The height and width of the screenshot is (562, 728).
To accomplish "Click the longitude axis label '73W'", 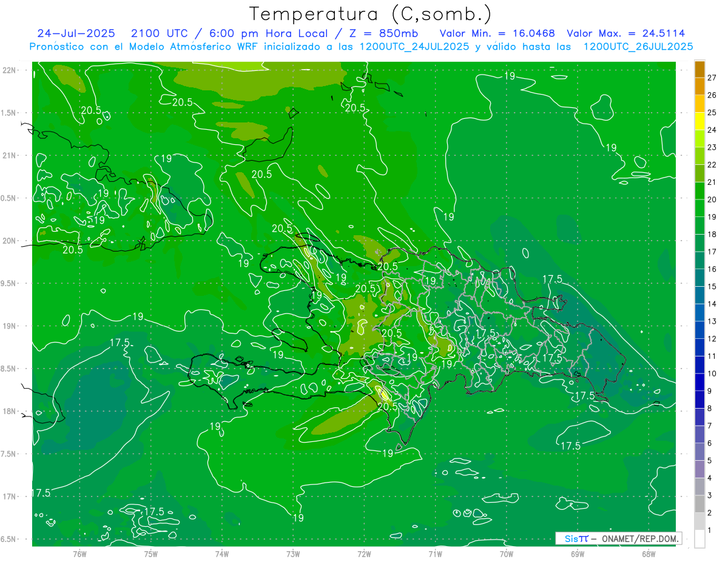I will [293, 554].
